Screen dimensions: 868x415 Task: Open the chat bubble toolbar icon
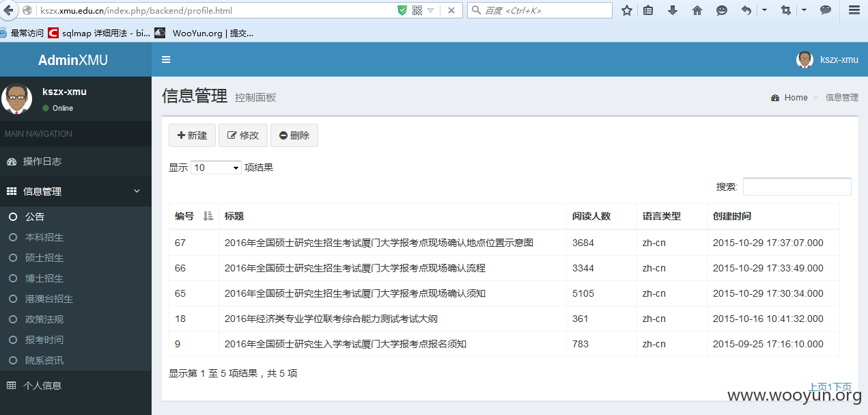826,10
